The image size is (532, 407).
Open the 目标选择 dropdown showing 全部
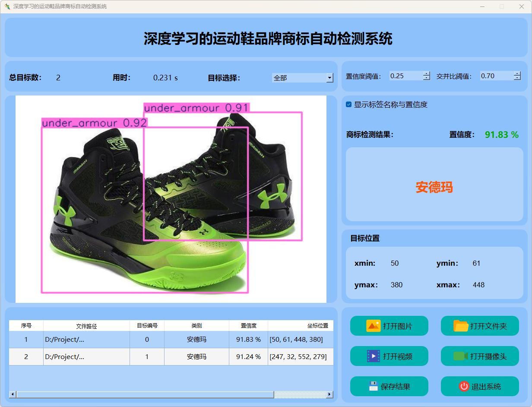pos(303,78)
